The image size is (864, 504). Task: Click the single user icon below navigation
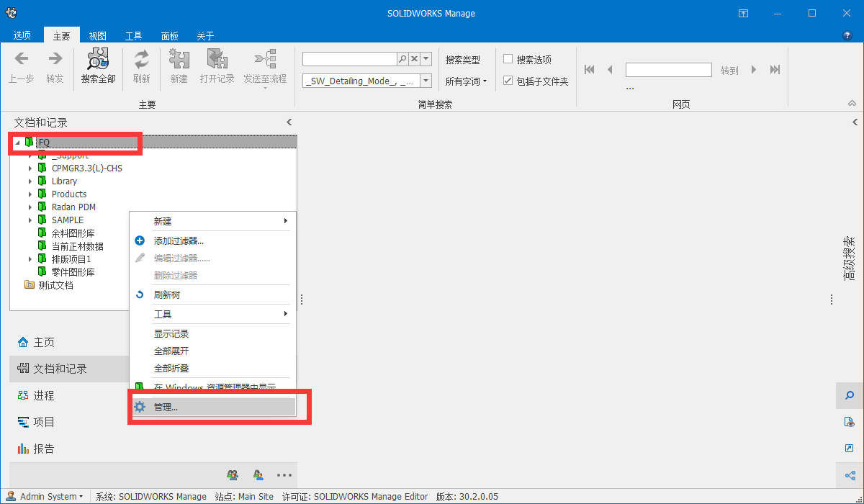(x=258, y=475)
